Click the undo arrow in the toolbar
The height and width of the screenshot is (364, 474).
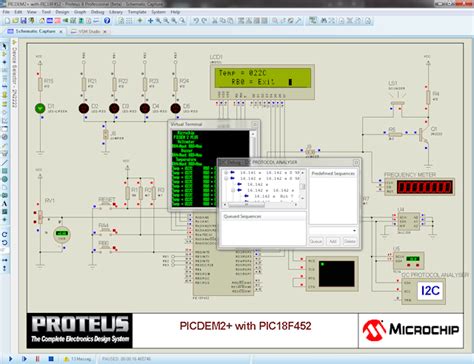[x=196, y=21]
